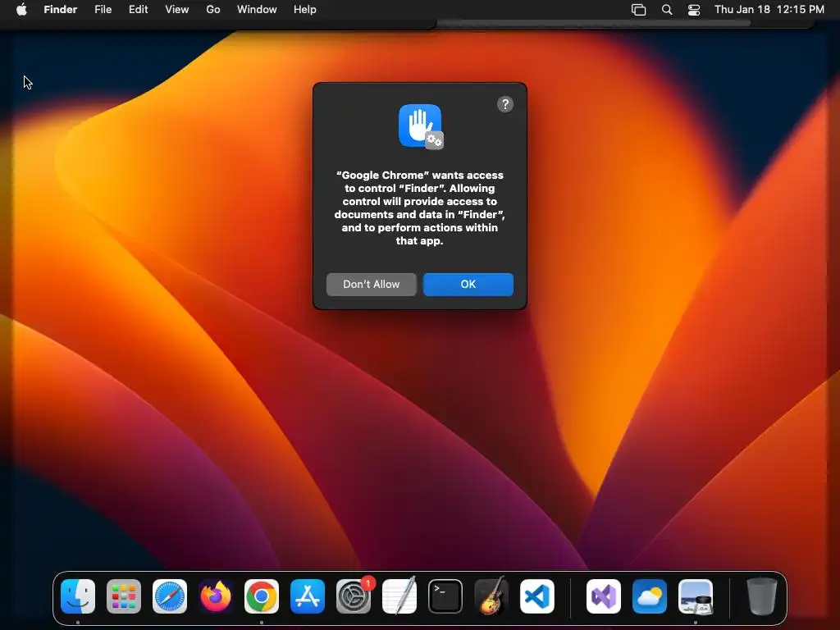Open the File menu
Screen dimensions: 840x630
103,10
